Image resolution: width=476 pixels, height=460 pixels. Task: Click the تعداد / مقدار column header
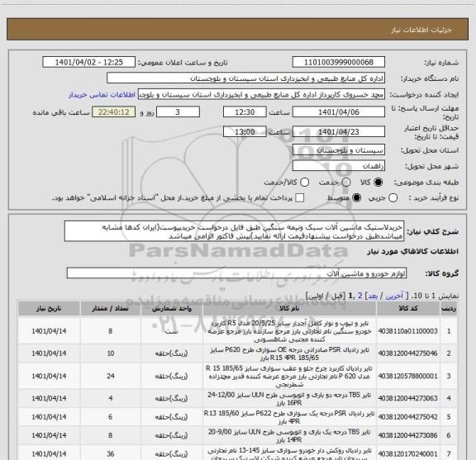coord(110,308)
